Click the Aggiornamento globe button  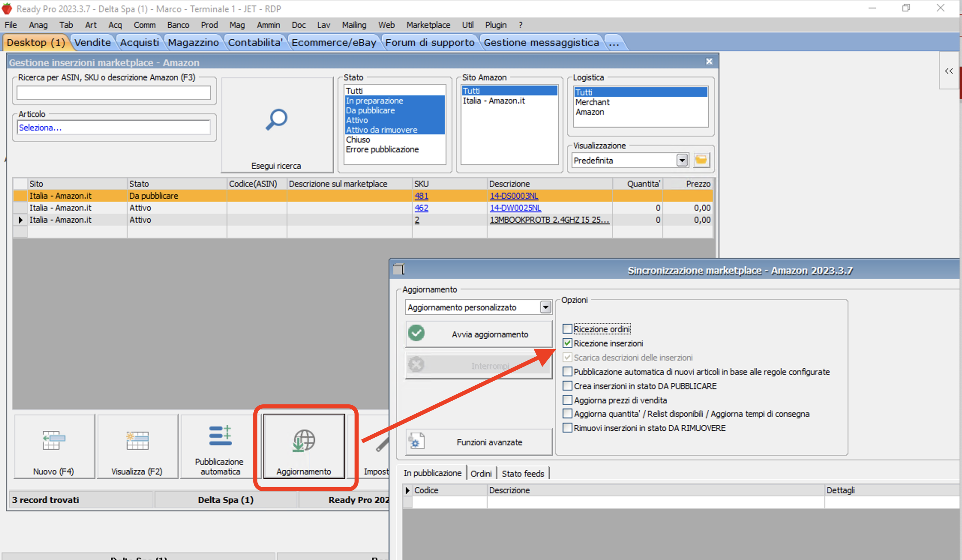click(304, 447)
